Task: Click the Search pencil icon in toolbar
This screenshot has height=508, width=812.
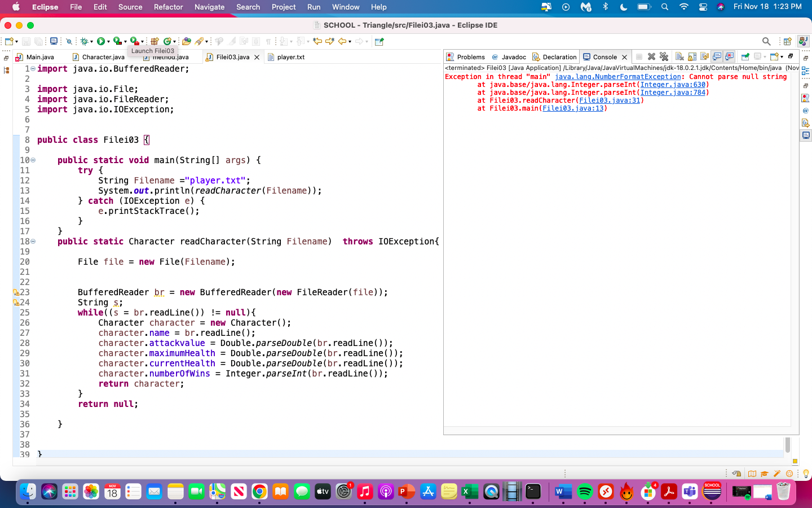Action: pyautogui.click(x=199, y=41)
